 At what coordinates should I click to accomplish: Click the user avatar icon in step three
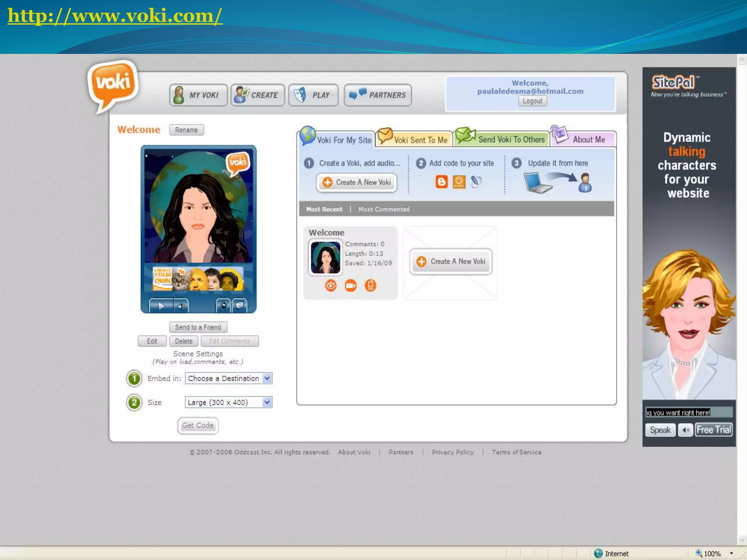tap(585, 183)
